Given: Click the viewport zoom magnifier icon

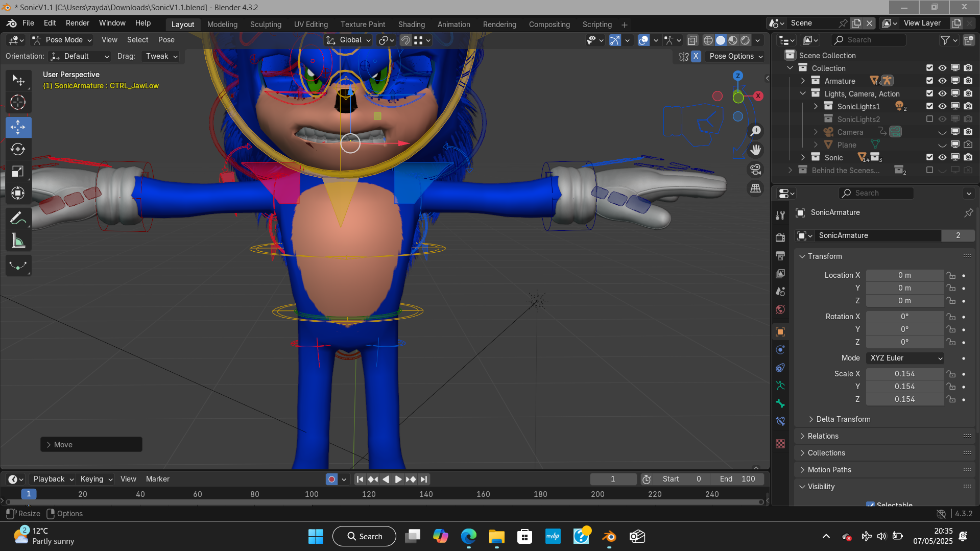Looking at the screenshot, I should coord(755,131).
